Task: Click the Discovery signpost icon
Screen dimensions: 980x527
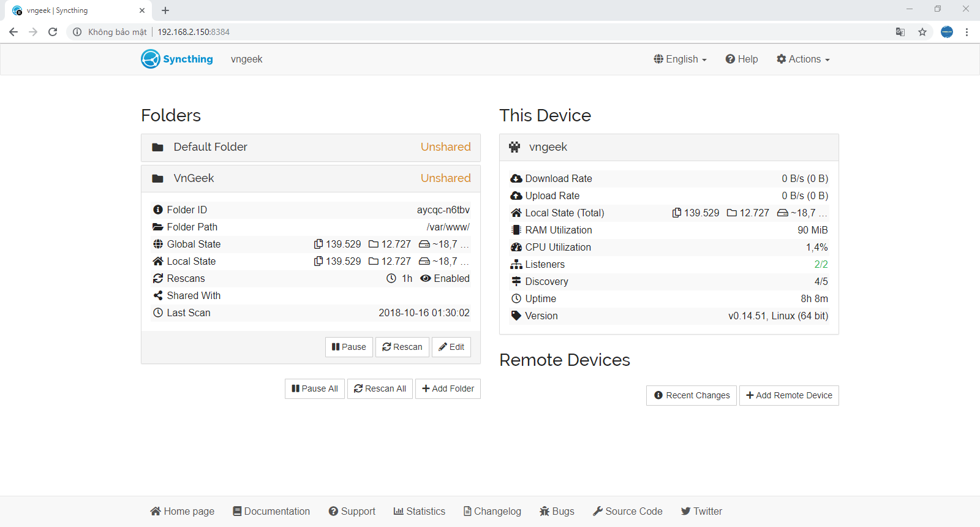Action: tap(516, 281)
